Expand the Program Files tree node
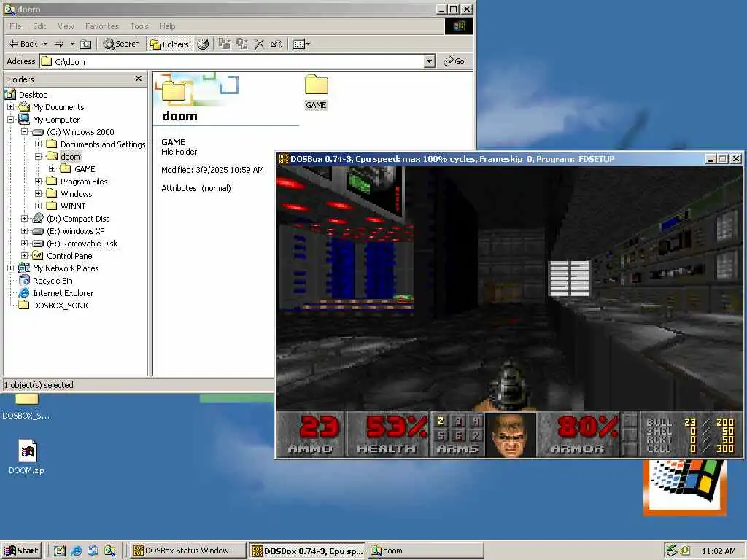 (38, 182)
